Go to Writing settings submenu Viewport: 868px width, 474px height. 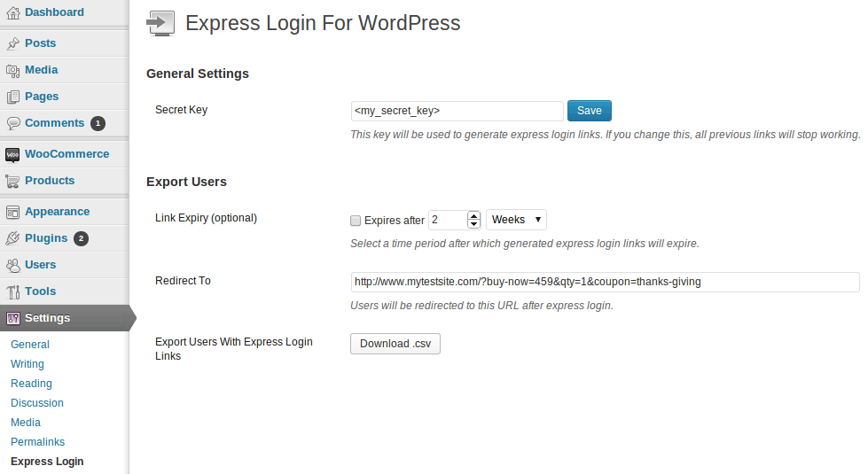coord(27,364)
